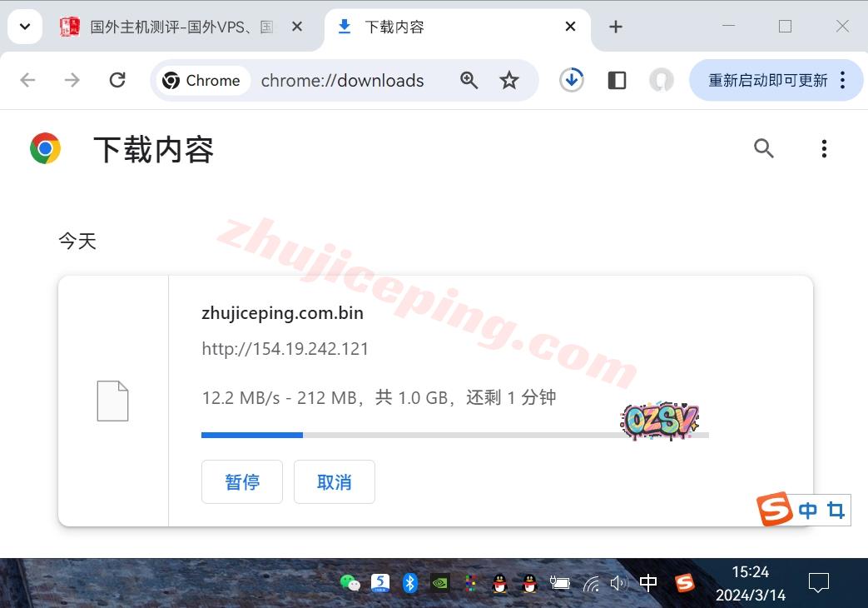Open the Chrome menu beside the update button

[843, 80]
